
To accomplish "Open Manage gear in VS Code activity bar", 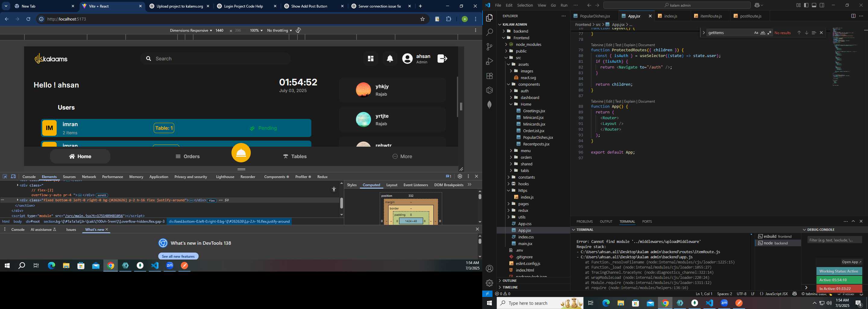I will pos(489,283).
